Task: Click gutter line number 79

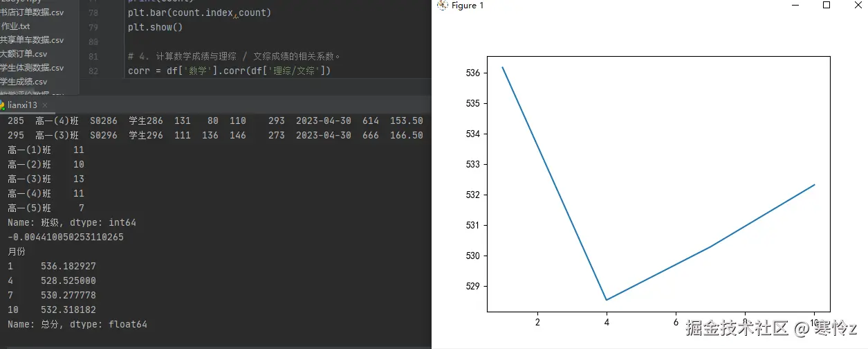Action: 93,28
